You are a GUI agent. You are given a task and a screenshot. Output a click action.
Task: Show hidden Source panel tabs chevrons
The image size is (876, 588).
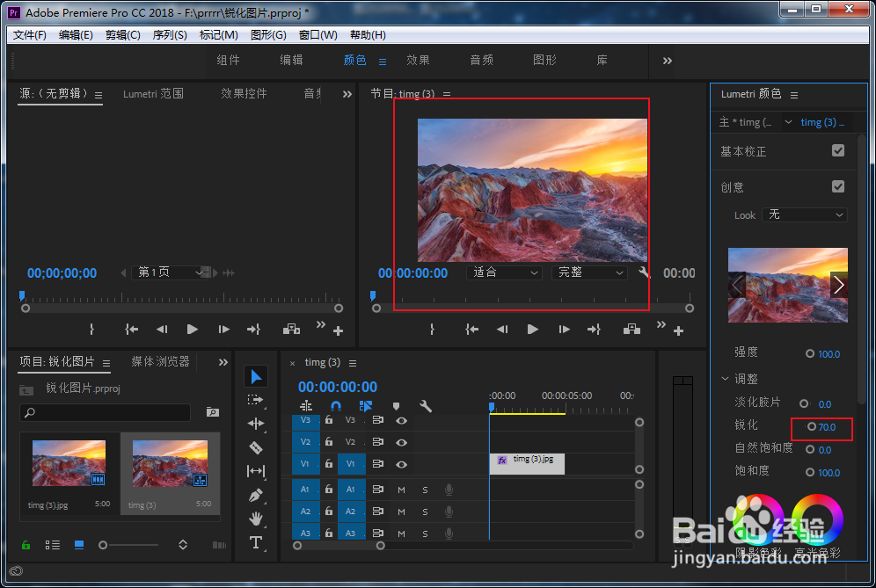(x=347, y=94)
